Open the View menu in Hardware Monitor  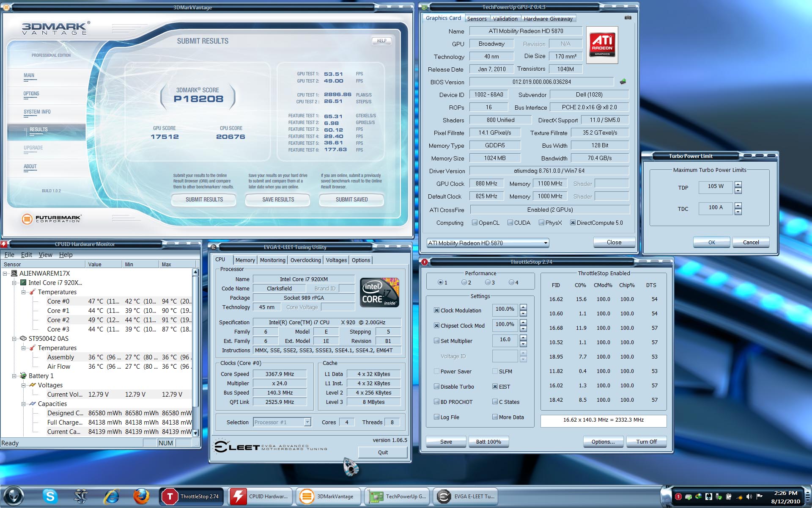click(45, 255)
